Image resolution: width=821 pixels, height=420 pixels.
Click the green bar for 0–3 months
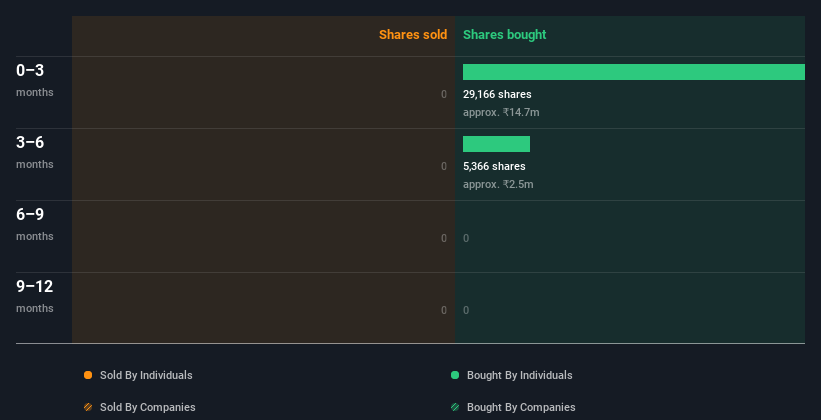tap(634, 72)
